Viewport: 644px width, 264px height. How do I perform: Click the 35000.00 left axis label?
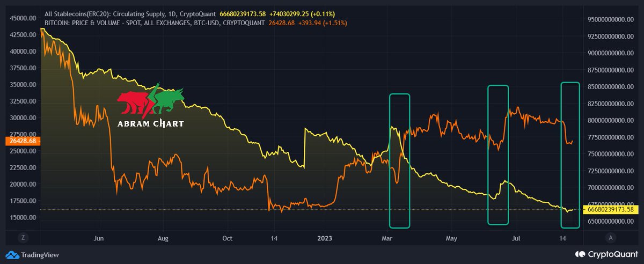tap(23, 85)
